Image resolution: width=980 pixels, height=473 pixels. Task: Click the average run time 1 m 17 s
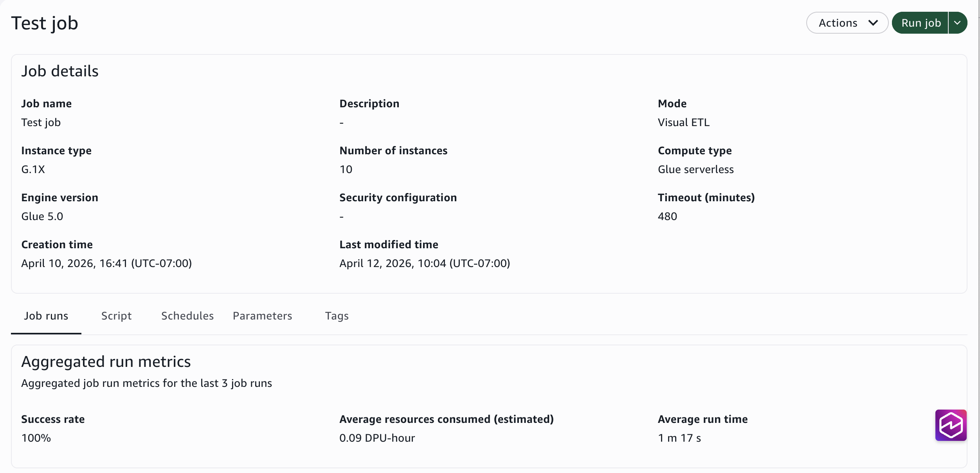pyautogui.click(x=679, y=438)
